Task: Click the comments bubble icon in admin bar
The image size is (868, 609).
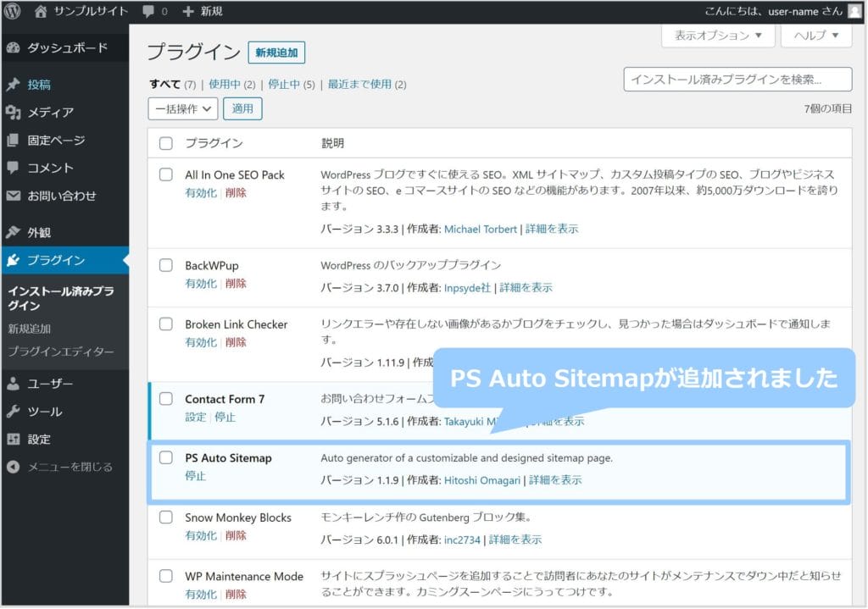Action: point(147,12)
